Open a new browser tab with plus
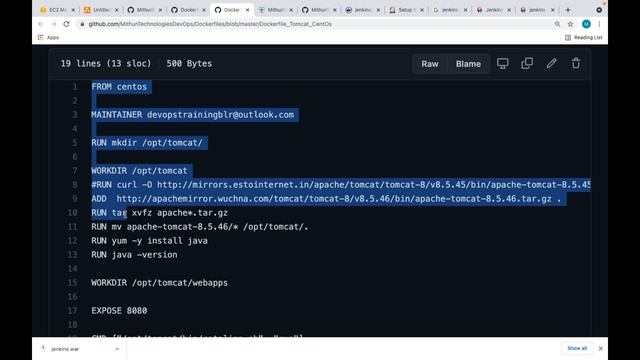The image size is (640, 360). pos(568,10)
